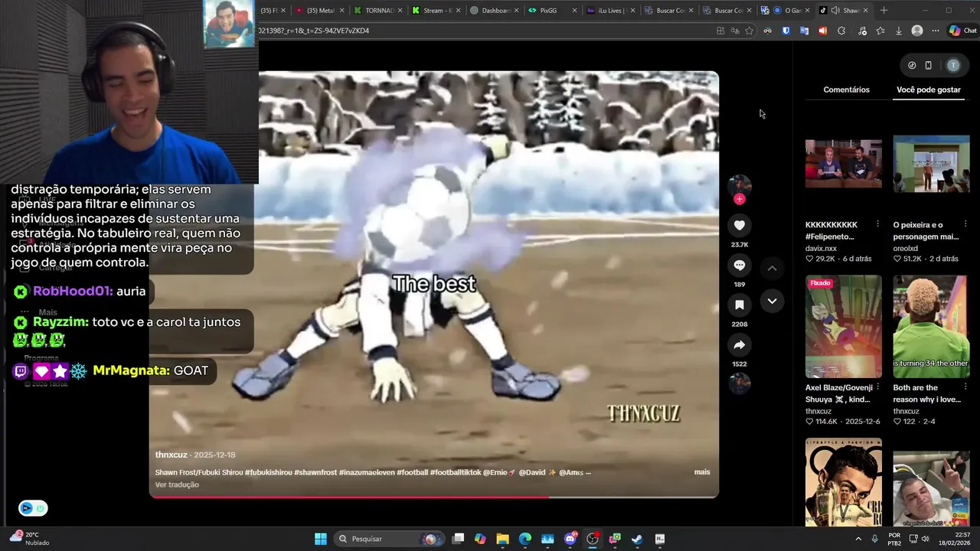Open PORPTB2 keyboard language indicator
This screenshot has width=980, height=551.
coord(894,539)
